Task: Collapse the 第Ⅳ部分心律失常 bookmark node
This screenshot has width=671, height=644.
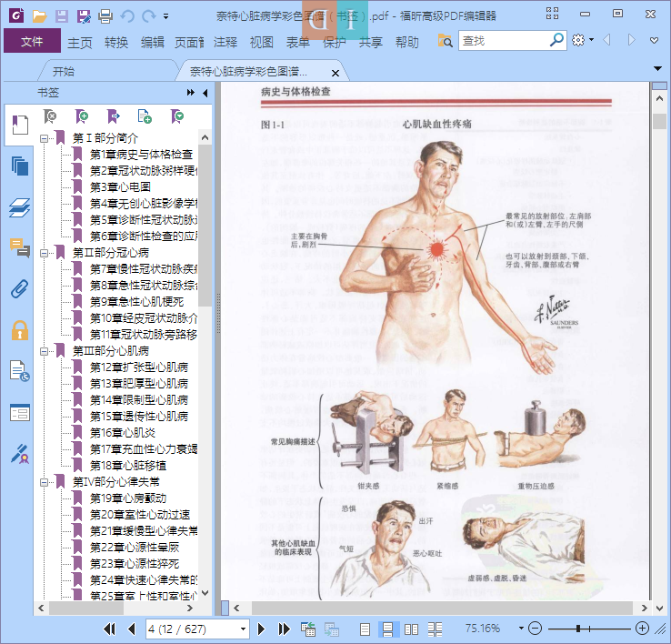Action: coord(44,482)
